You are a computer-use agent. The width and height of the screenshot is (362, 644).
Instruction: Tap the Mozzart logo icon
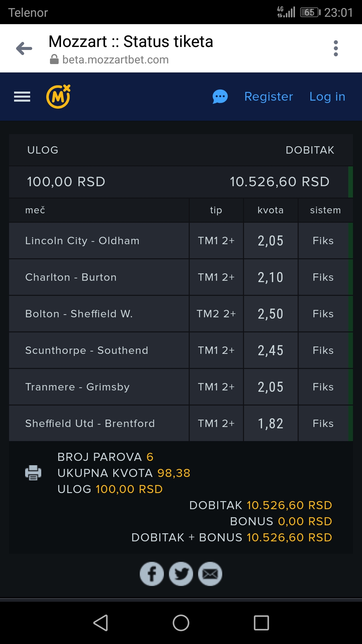pyautogui.click(x=58, y=97)
